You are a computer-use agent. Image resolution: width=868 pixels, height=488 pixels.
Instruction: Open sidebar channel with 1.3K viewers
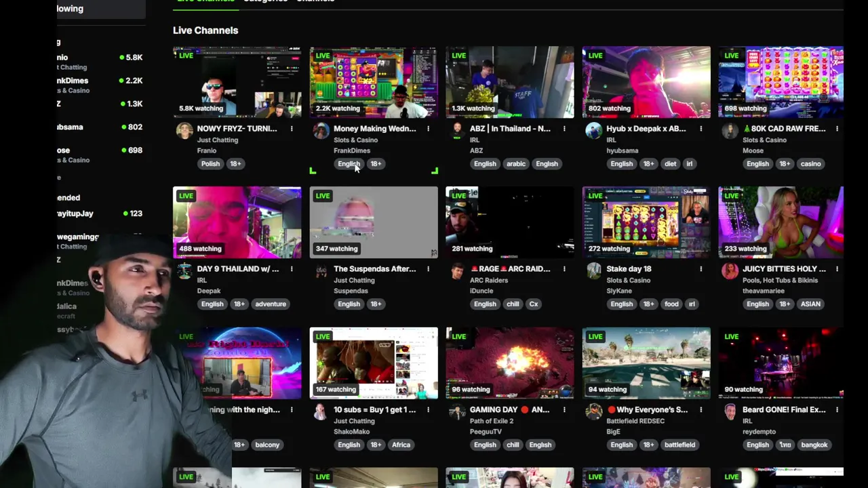(102, 104)
